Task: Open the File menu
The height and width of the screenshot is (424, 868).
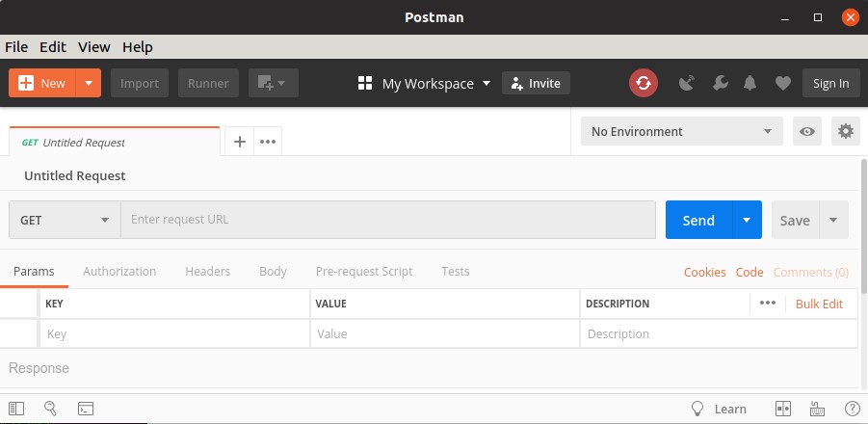Action: 16,47
